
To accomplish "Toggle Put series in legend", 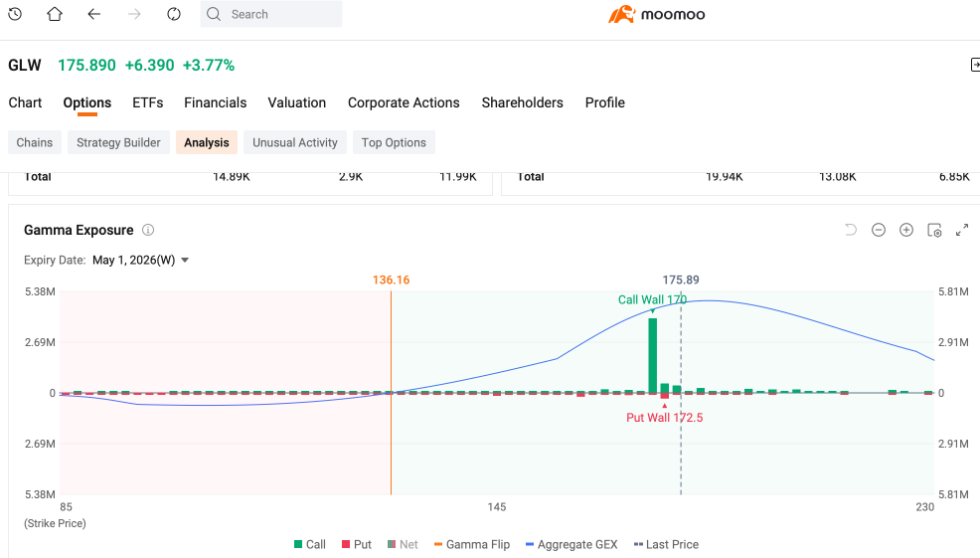I will [356, 544].
